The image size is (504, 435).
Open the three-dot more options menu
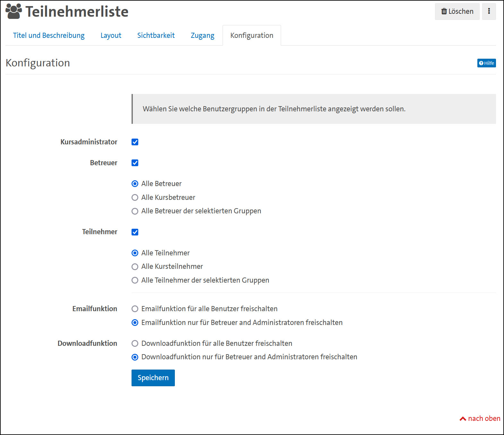pyautogui.click(x=489, y=12)
